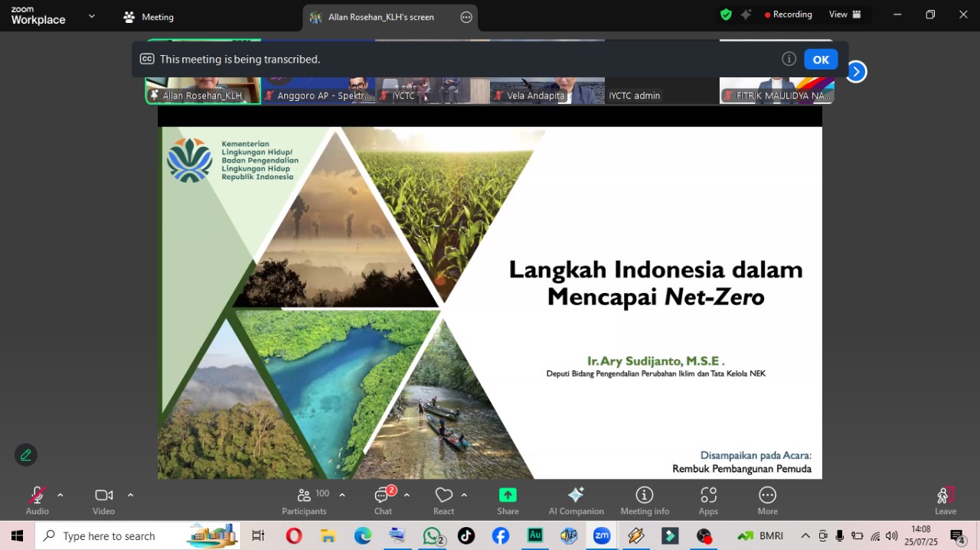The width and height of the screenshot is (980, 550).
Task: Expand chat options chevron
Action: [407, 495]
